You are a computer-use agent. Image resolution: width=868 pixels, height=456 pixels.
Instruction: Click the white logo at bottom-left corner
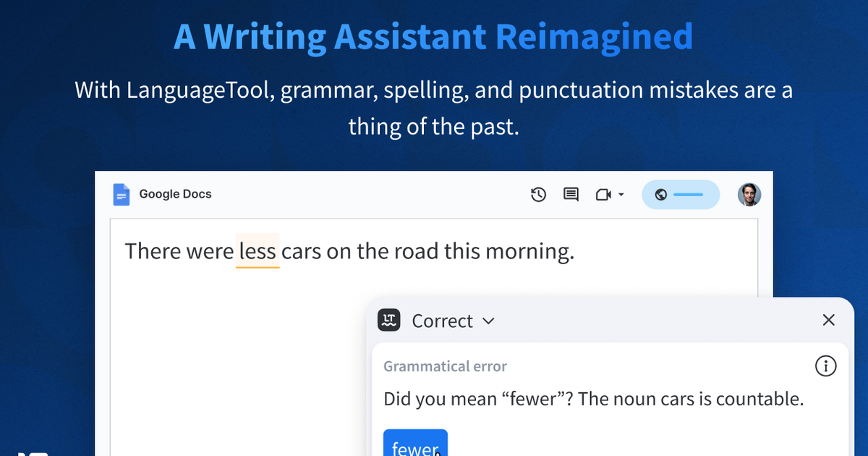[x=32, y=453]
